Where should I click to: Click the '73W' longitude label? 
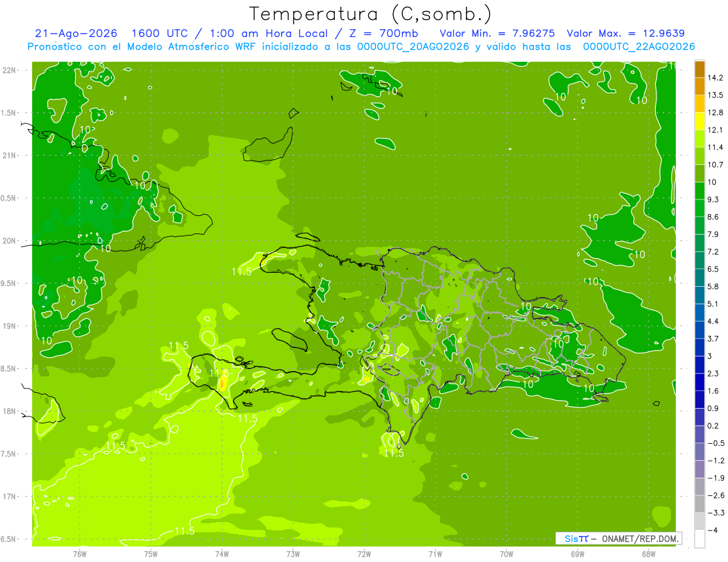click(293, 553)
